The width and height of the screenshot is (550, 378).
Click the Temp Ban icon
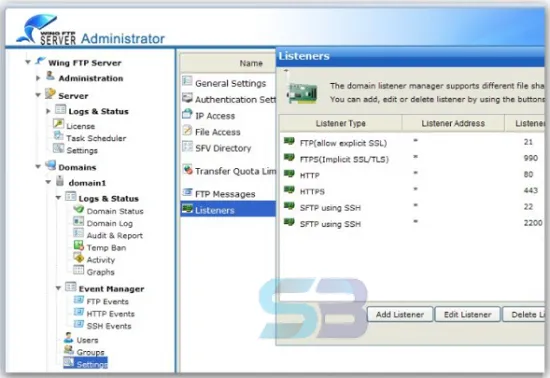pyautogui.click(x=79, y=245)
